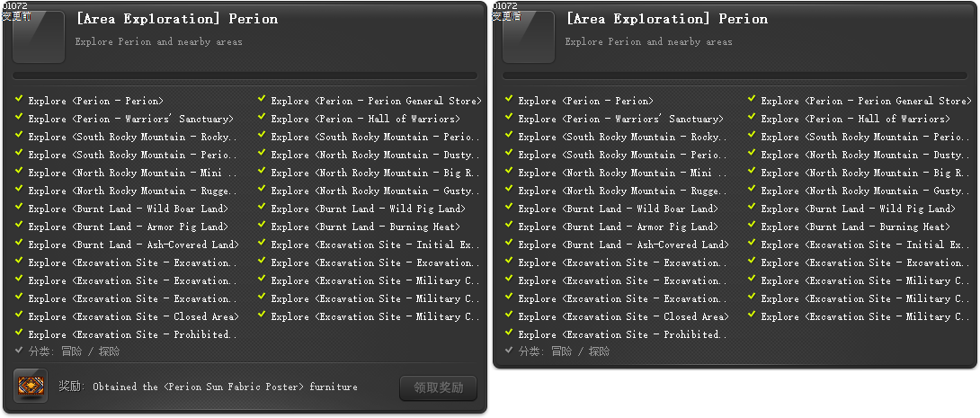
Task: Click the progress bar in the right panel
Action: [x=735, y=76]
